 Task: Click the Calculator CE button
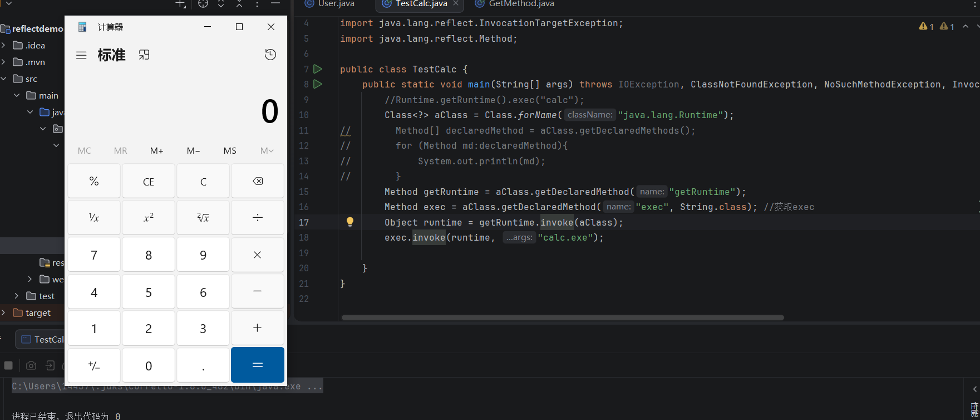click(x=149, y=181)
